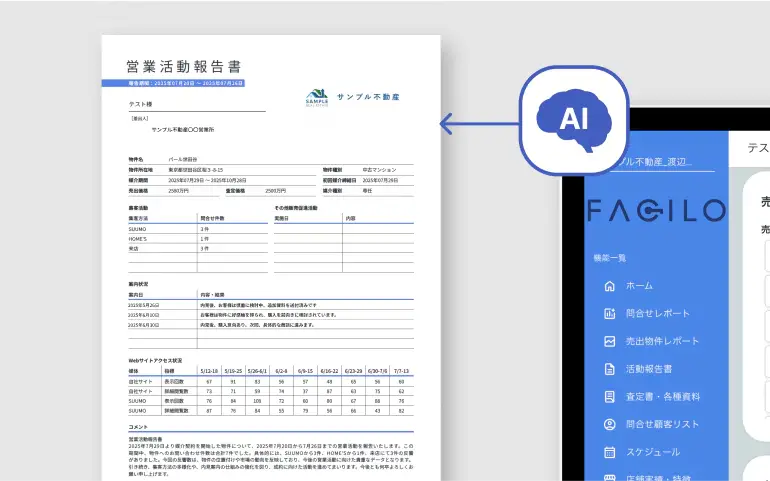The image size is (770, 481).
Task: Click the スケジュール calendar icon
Action: click(x=608, y=453)
